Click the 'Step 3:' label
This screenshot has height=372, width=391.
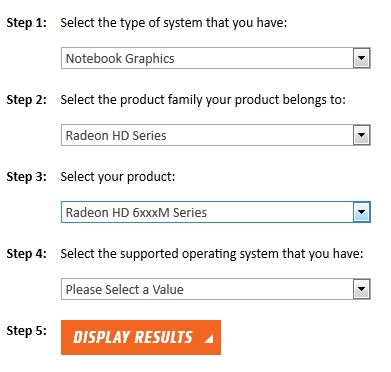[27, 177]
